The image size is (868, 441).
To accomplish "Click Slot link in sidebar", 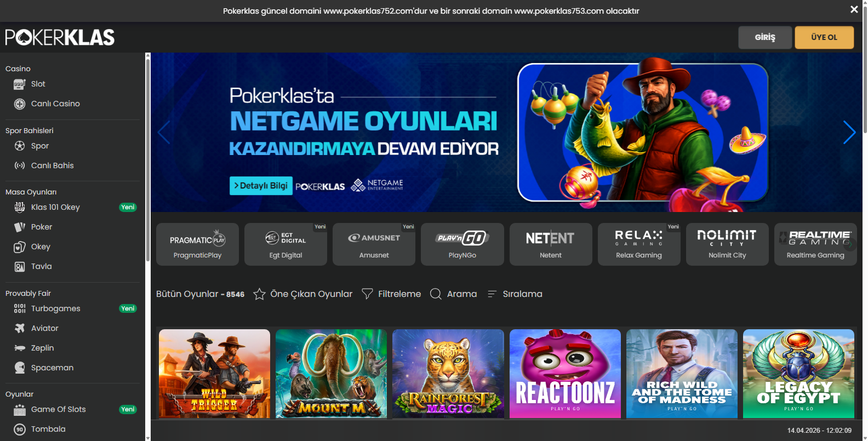I will coord(38,84).
